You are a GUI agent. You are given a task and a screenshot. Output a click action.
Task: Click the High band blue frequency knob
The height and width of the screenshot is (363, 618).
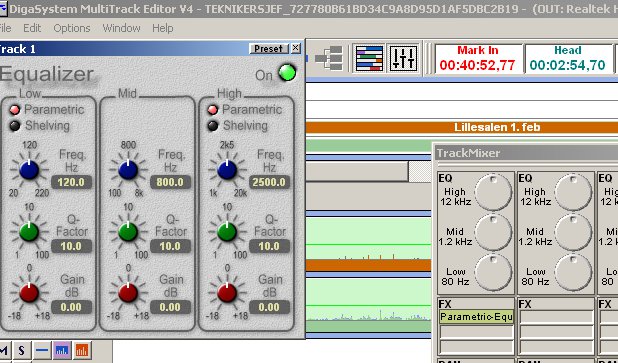coord(227,170)
